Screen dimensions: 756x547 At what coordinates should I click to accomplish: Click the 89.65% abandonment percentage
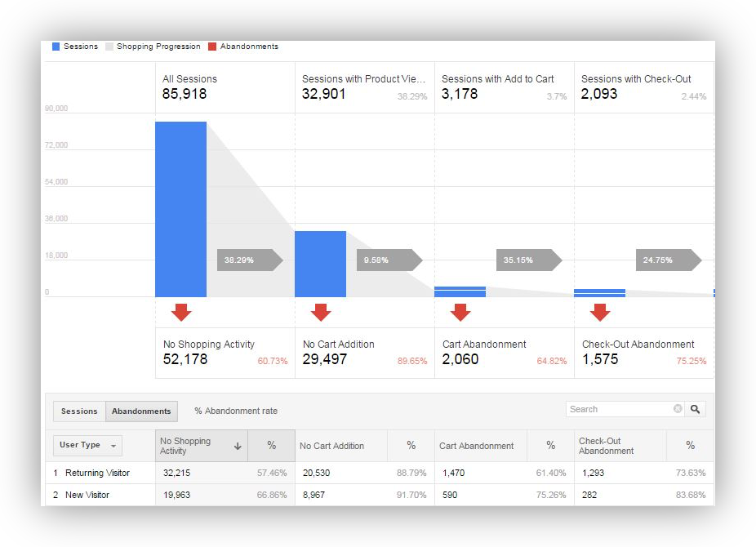point(412,361)
